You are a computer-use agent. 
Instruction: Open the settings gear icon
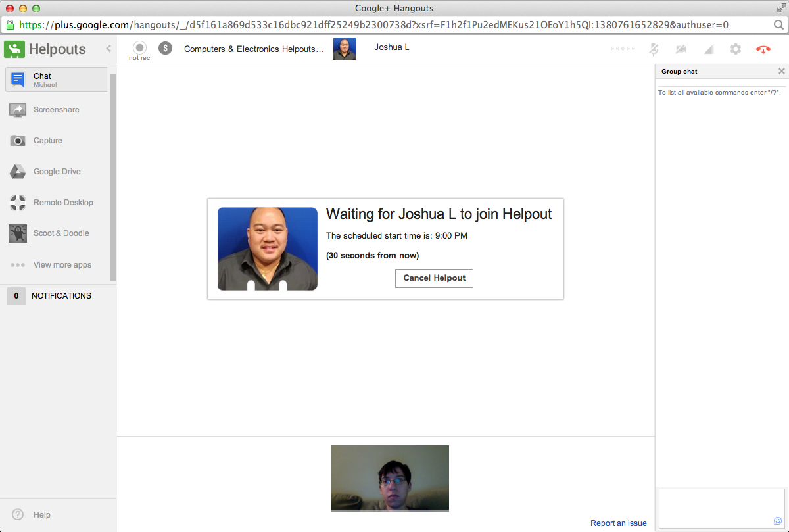[736, 49]
